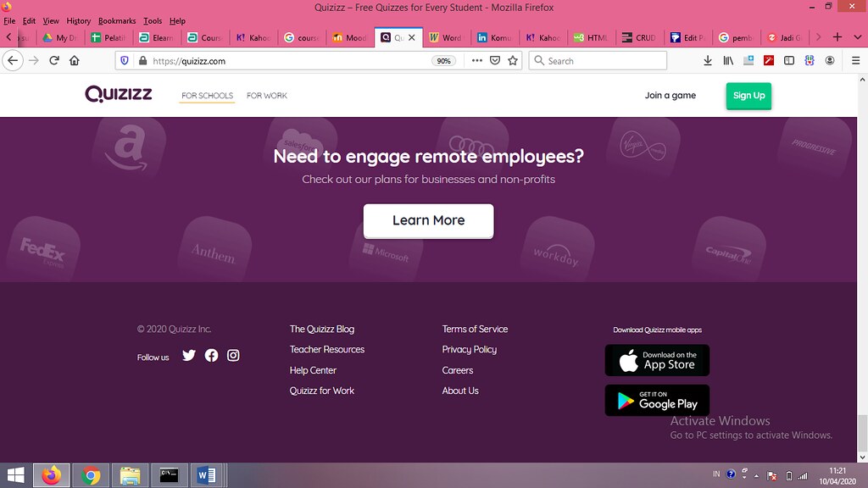868x488 pixels.
Task: Open Download on the App Store badge
Action: click(x=657, y=361)
